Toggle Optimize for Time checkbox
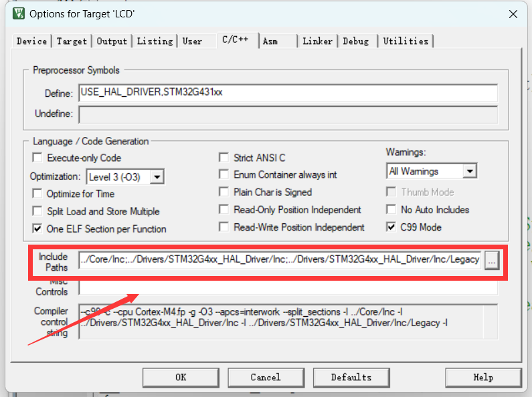This screenshot has height=397, width=532. [37, 193]
